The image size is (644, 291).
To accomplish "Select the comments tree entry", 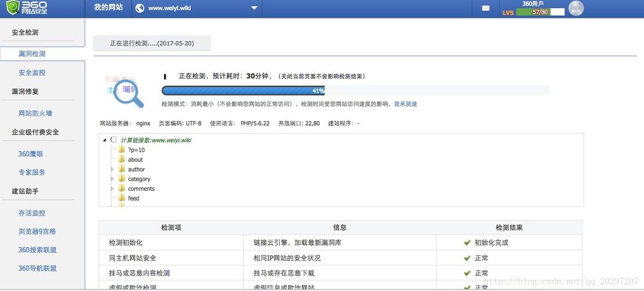I will point(141,189).
